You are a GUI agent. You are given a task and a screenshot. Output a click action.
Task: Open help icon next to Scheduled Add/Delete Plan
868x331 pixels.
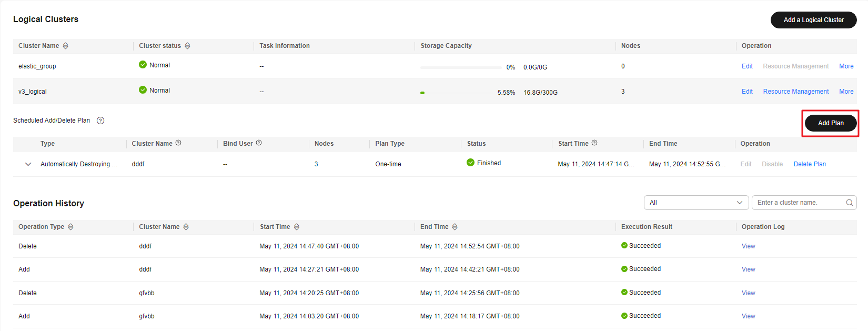click(x=100, y=121)
